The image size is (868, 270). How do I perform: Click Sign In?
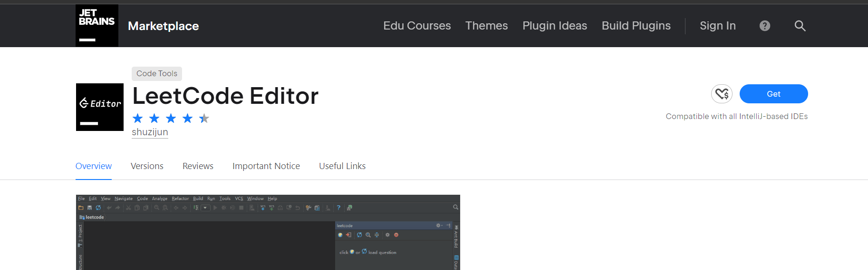tap(717, 26)
